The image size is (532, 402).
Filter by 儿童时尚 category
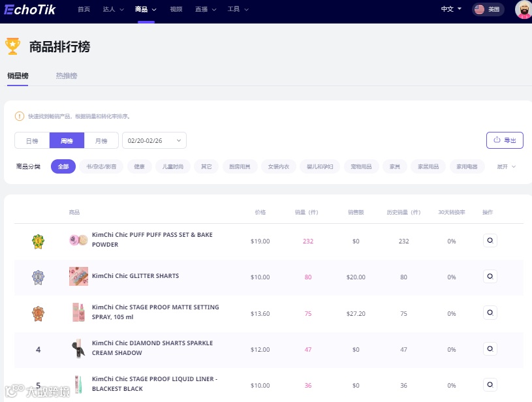pyautogui.click(x=173, y=166)
